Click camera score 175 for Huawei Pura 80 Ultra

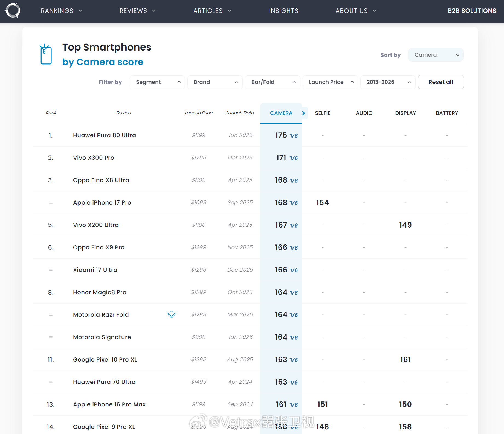281,135
